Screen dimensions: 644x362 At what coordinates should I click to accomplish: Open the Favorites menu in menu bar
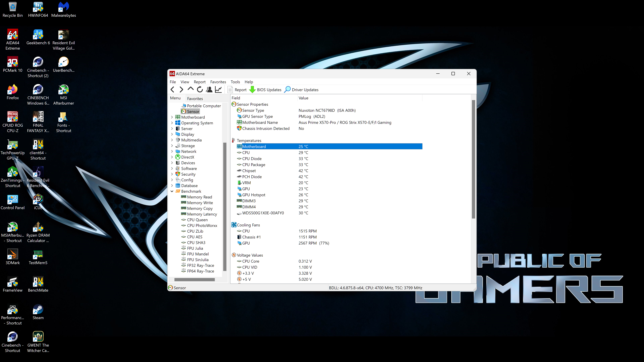218,82
